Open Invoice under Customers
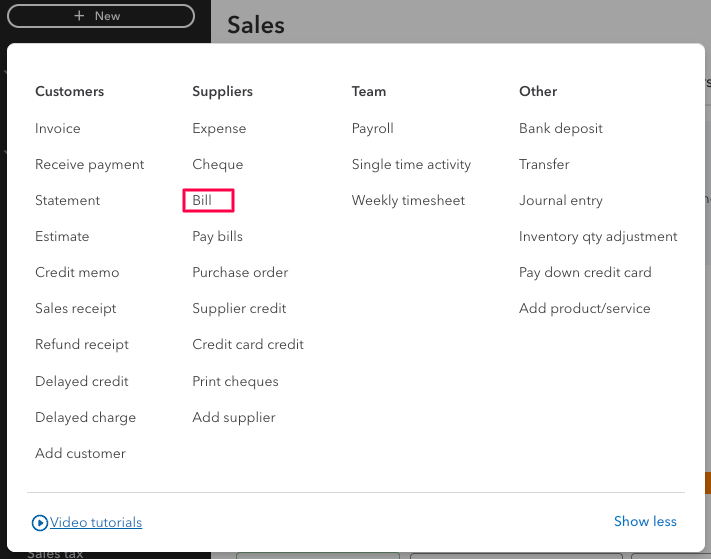The image size is (711, 559). click(58, 128)
